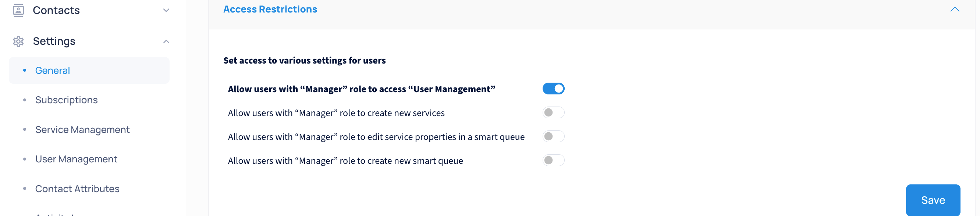This screenshot has width=980, height=216.
Task: Expand the Contacts sidebar section
Action: [166, 10]
